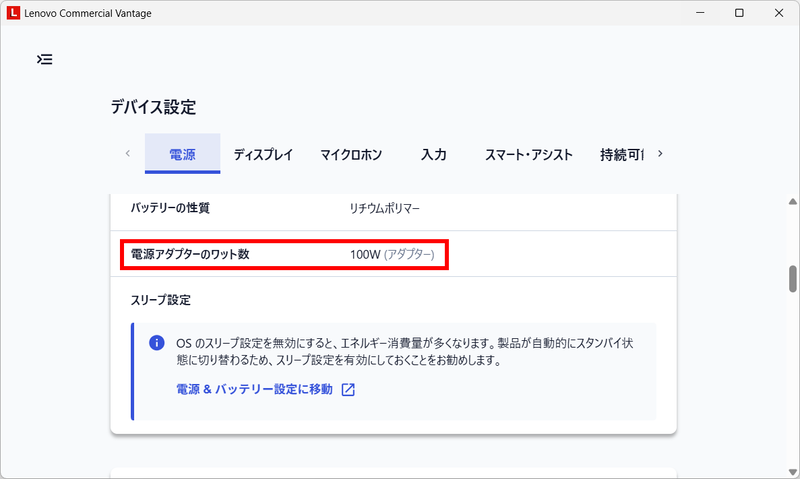Open the マイクロホン tab
Screen dimensions: 800x479
(x=351, y=155)
